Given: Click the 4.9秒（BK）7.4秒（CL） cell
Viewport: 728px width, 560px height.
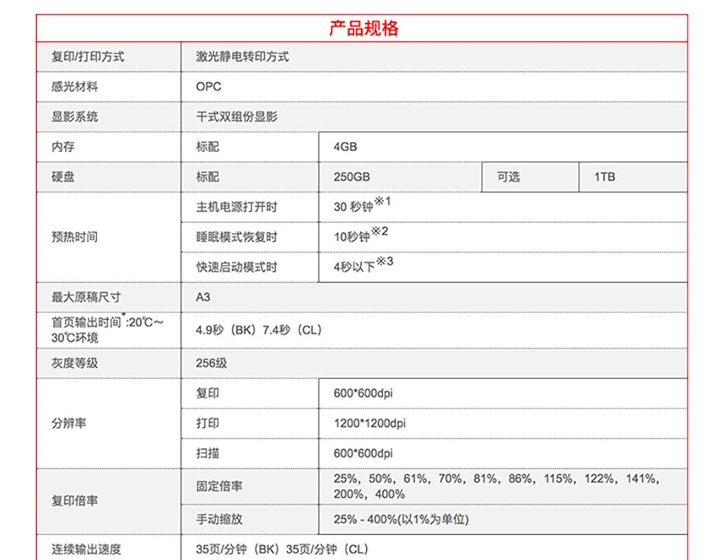Looking at the screenshot, I should (x=259, y=330).
